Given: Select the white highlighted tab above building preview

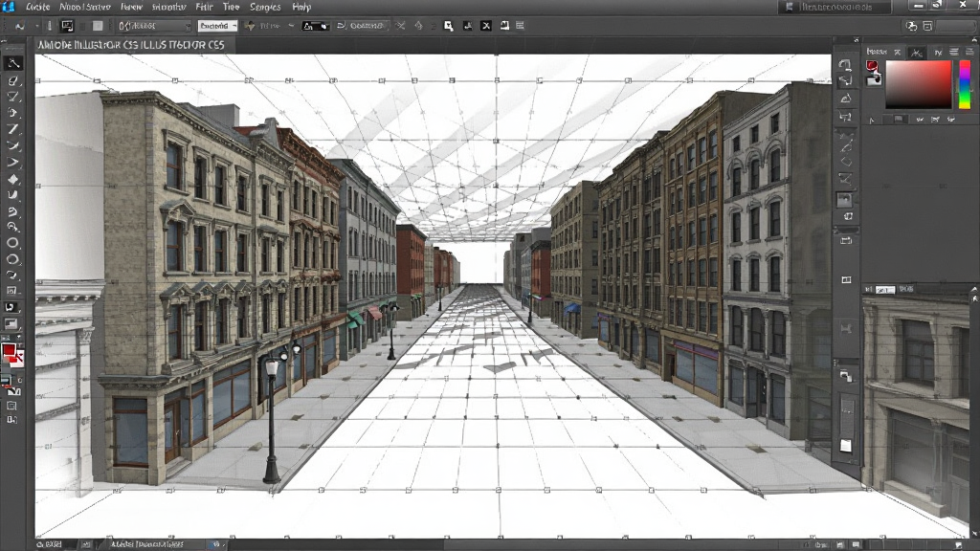Looking at the screenshot, I should coord(885,289).
